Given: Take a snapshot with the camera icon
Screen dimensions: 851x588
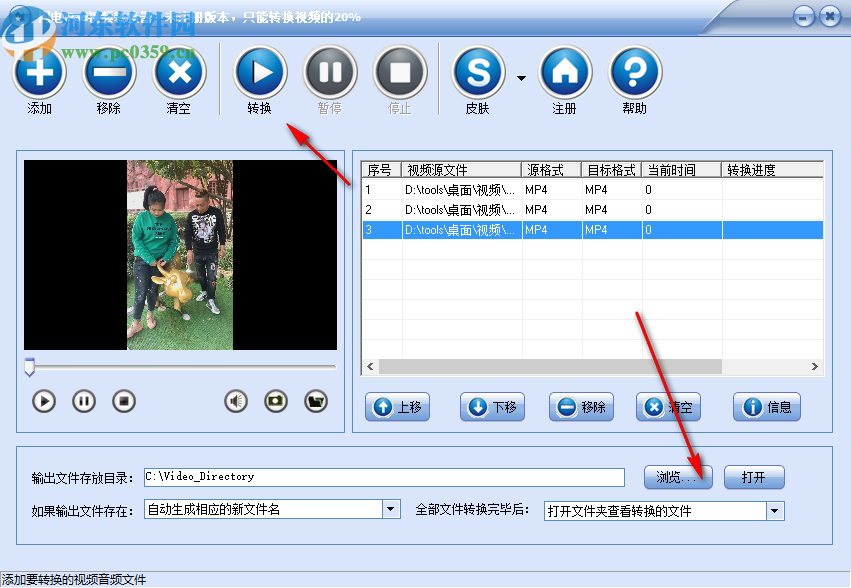Looking at the screenshot, I should click(274, 401).
